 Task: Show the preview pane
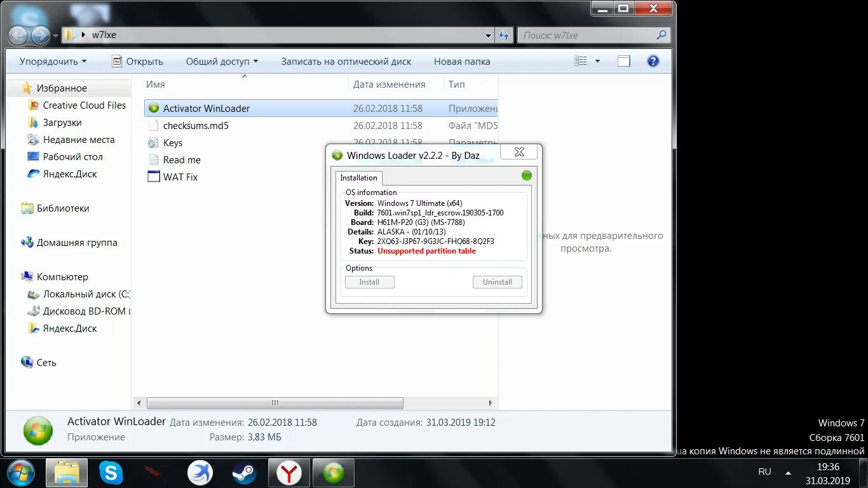(x=623, y=60)
